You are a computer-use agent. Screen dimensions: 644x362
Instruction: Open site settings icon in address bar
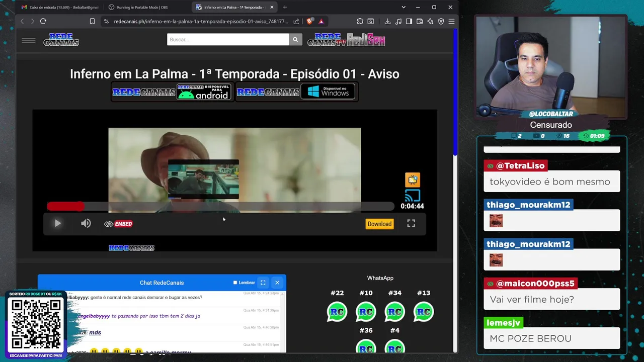(x=106, y=21)
